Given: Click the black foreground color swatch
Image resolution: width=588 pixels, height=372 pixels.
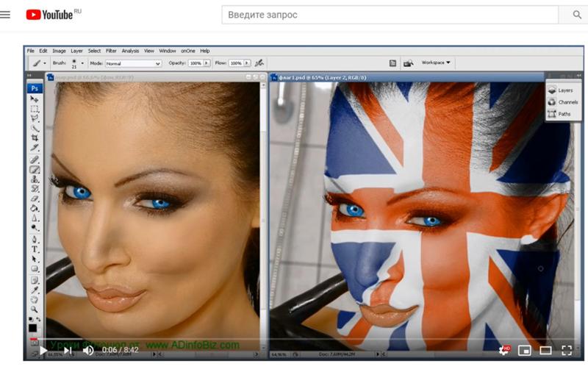Looking at the screenshot, I should click(33, 328).
